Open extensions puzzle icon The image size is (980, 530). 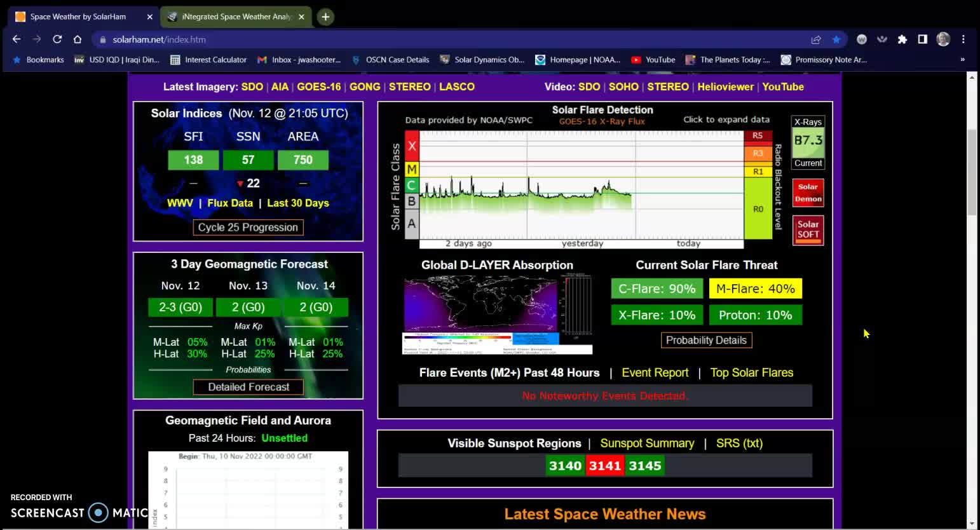point(902,39)
